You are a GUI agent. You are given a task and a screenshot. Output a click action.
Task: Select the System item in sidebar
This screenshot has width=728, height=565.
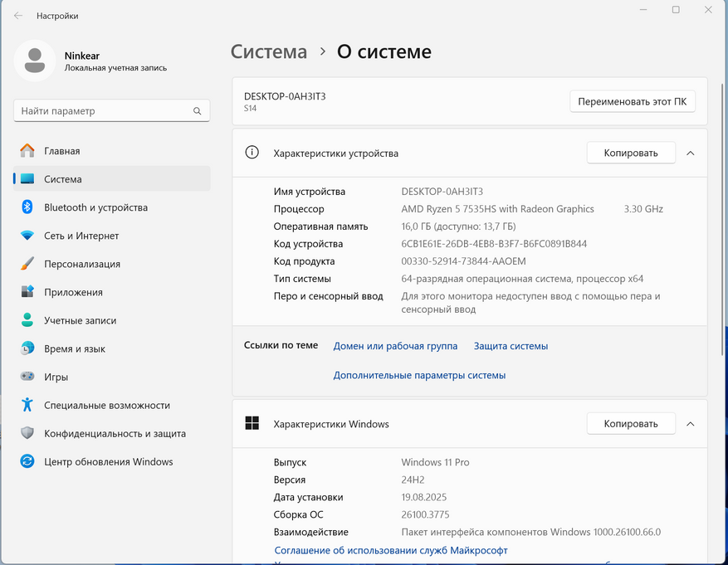(63, 179)
